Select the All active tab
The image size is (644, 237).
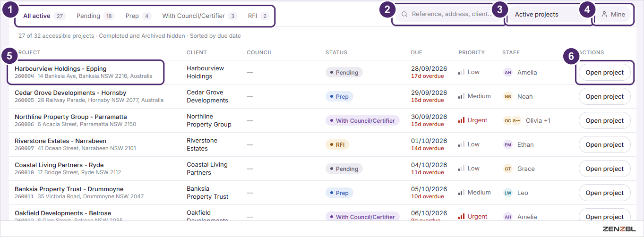[x=44, y=16]
